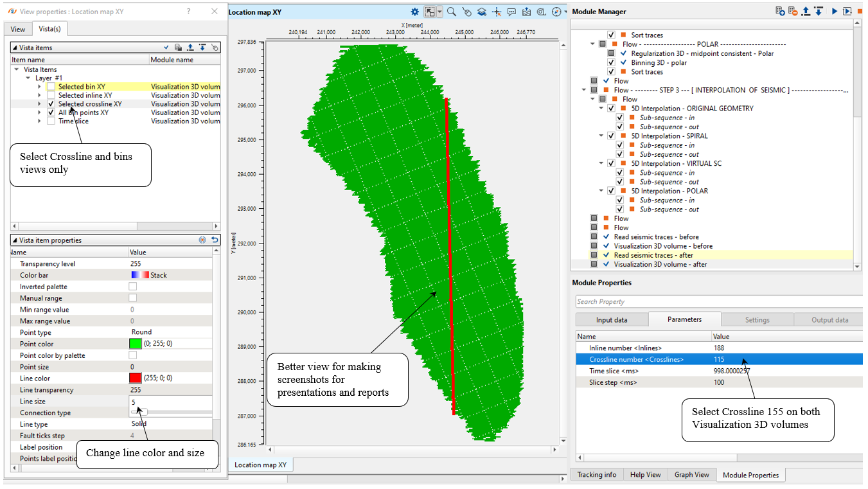Click the gear settings icon in Location map toolbar
Viewport: 868px width, 489px height.
(415, 12)
